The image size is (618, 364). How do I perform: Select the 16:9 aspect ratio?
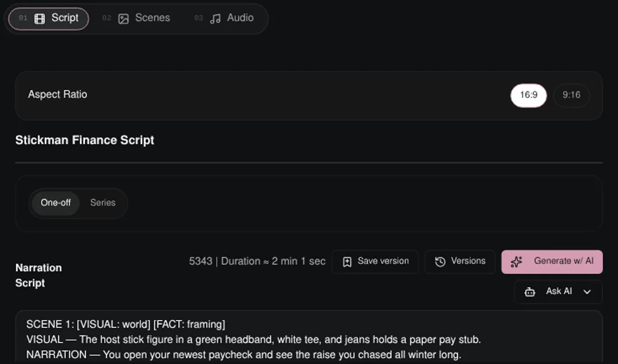(529, 95)
